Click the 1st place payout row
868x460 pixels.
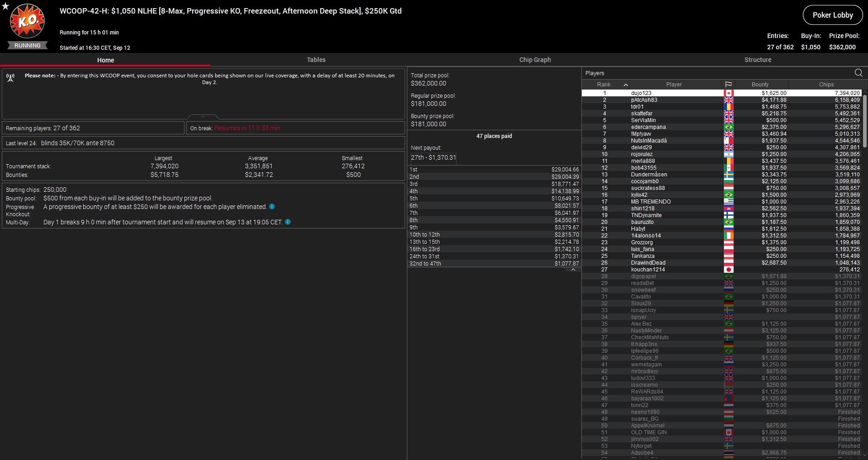click(x=494, y=170)
